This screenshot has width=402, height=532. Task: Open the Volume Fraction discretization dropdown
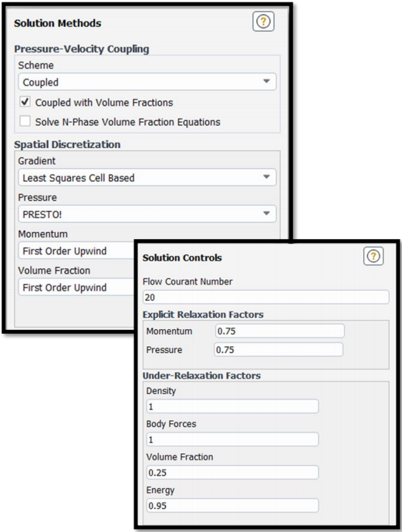tap(76, 288)
